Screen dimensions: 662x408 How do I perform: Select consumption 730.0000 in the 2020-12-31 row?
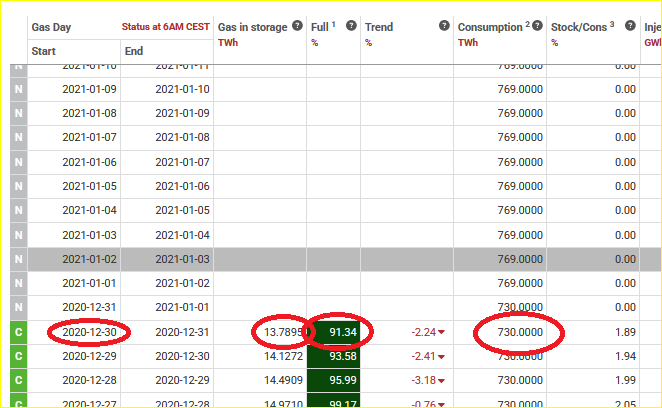tap(520, 307)
